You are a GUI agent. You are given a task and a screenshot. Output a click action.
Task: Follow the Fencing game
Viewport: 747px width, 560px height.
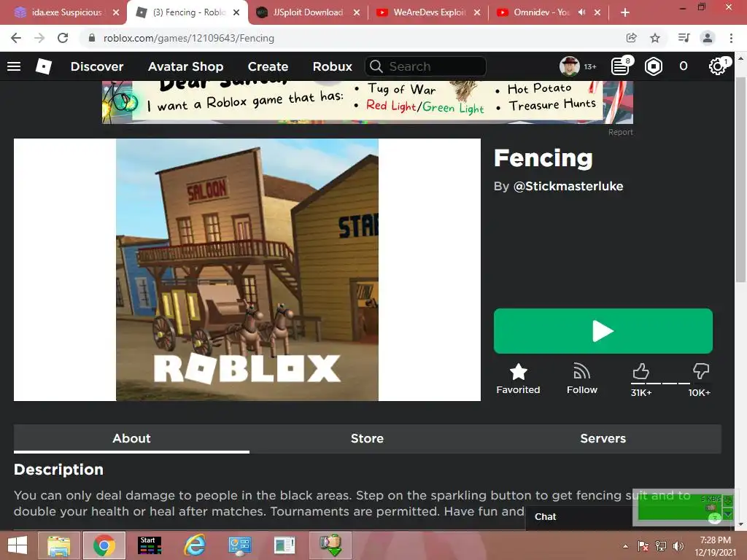click(581, 379)
